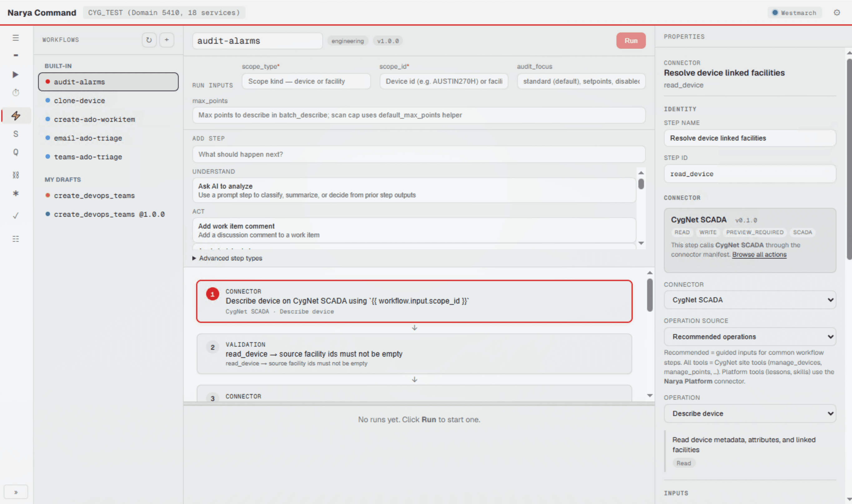Image resolution: width=852 pixels, height=504 pixels.
Task: Focus the scope_type input field
Action: point(306,81)
